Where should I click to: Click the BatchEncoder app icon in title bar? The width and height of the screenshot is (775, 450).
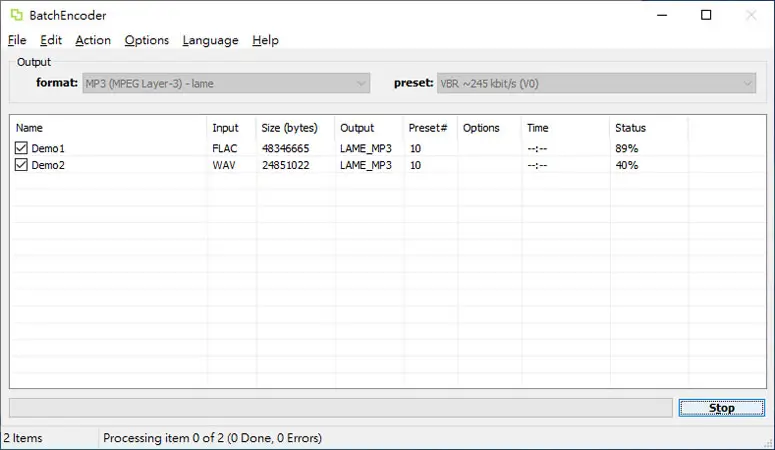[16, 15]
